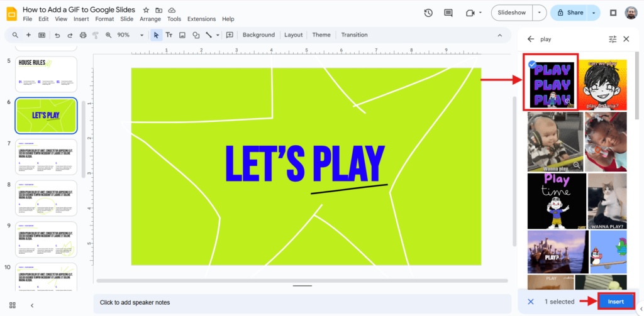Click the speaker notes field

tap(302, 302)
